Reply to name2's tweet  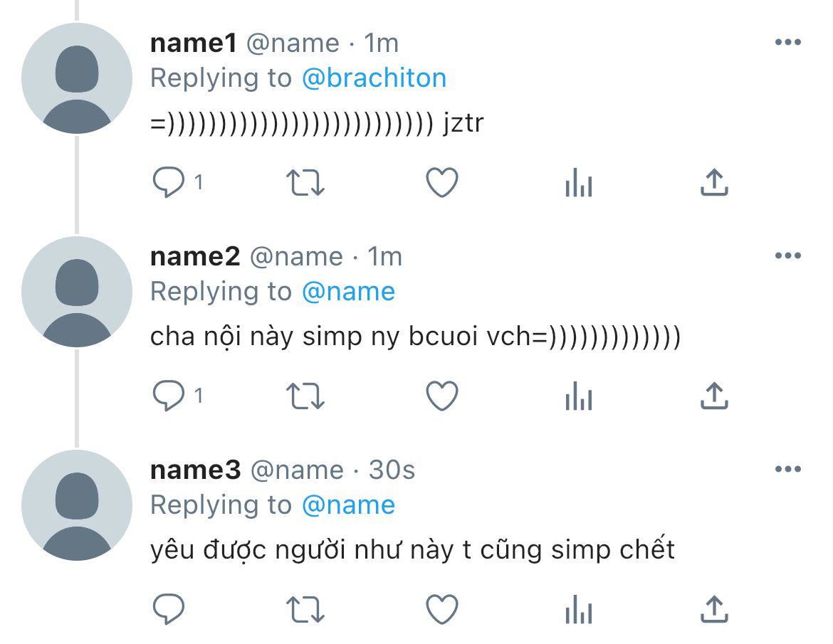point(169,396)
